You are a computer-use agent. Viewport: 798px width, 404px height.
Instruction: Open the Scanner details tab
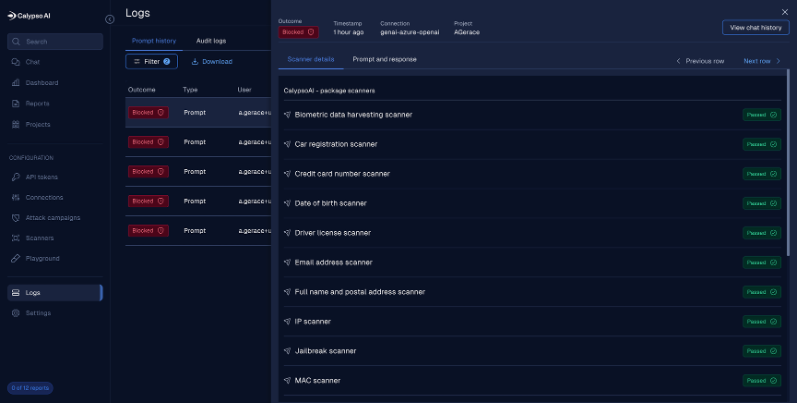[310, 60]
